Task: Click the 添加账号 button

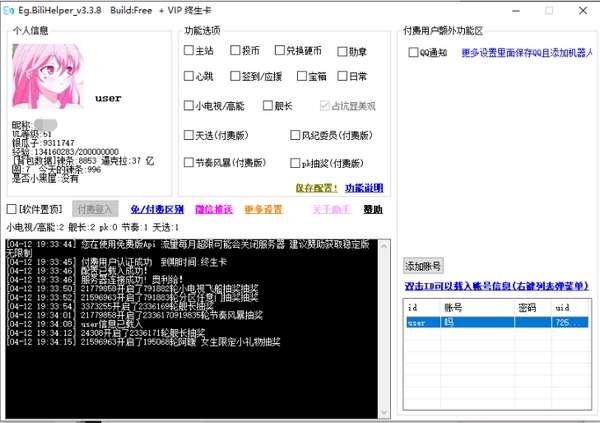Action: [423, 266]
